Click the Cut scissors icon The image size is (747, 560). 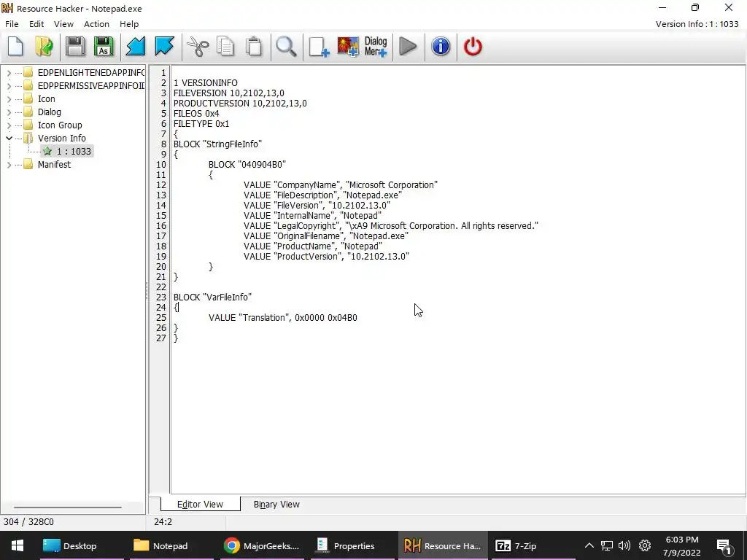(x=197, y=47)
